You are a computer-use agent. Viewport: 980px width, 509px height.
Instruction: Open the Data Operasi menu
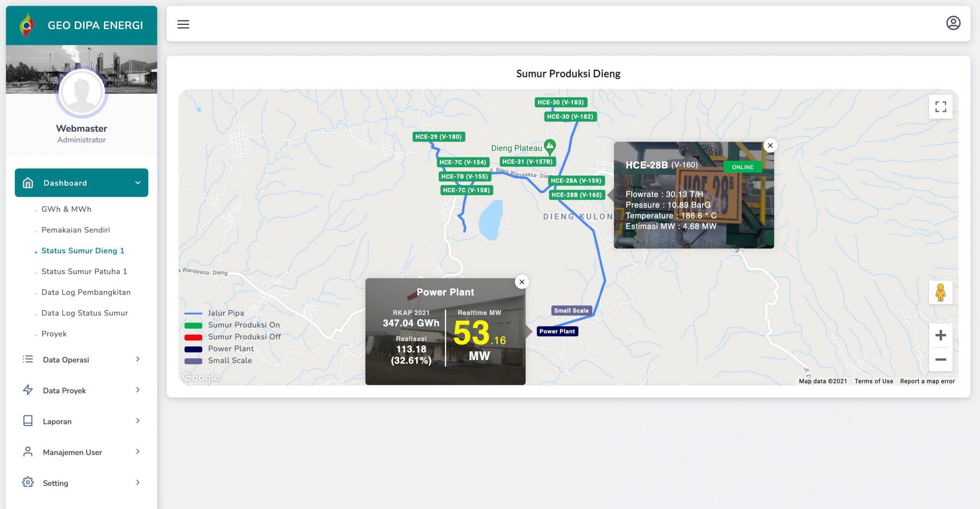tap(81, 359)
